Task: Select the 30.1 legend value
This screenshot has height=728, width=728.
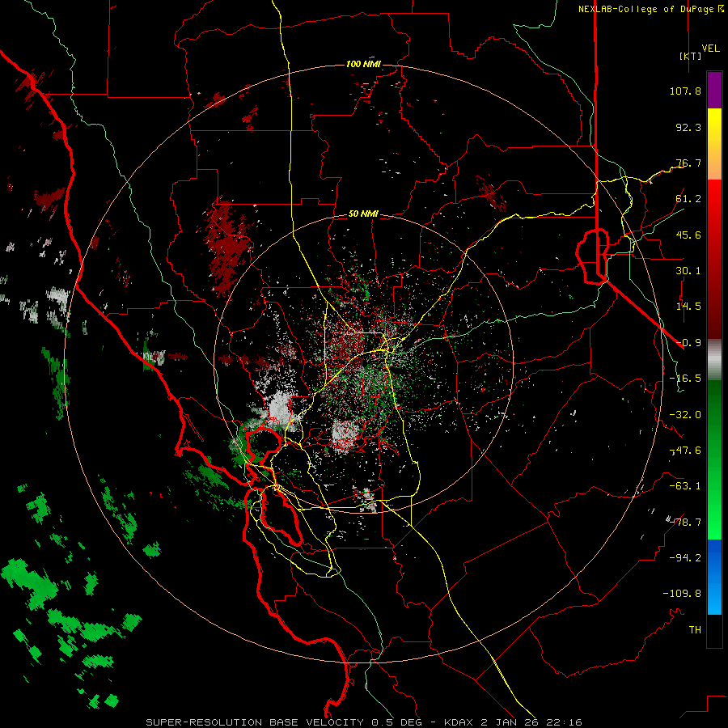Action: [688, 271]
